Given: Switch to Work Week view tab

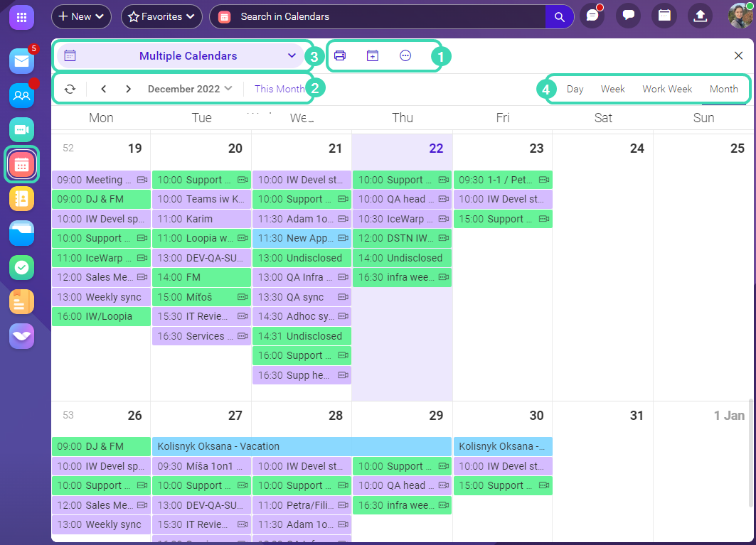Looking at the screenshot, I should [x=666, y=89].
